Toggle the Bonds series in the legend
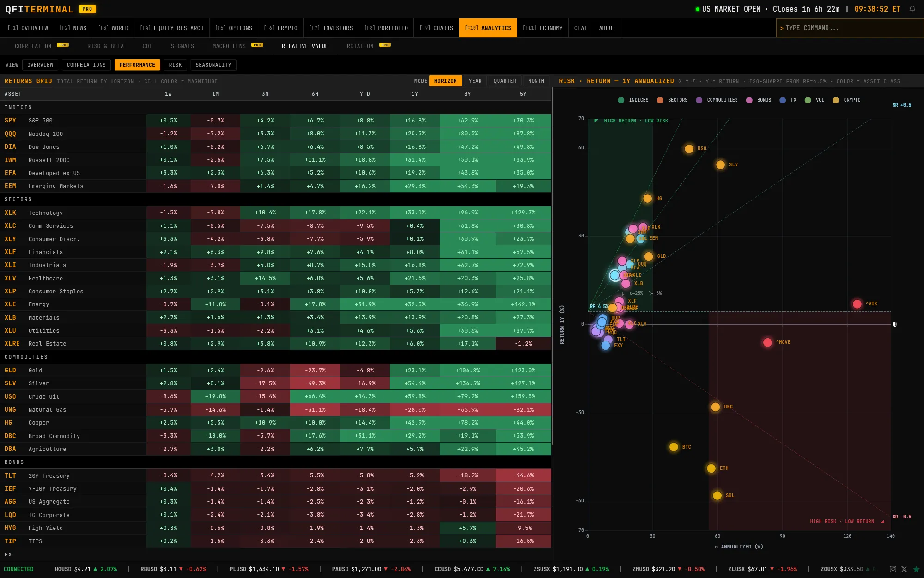Screen dimensions: 924x578 coord(759,100)
